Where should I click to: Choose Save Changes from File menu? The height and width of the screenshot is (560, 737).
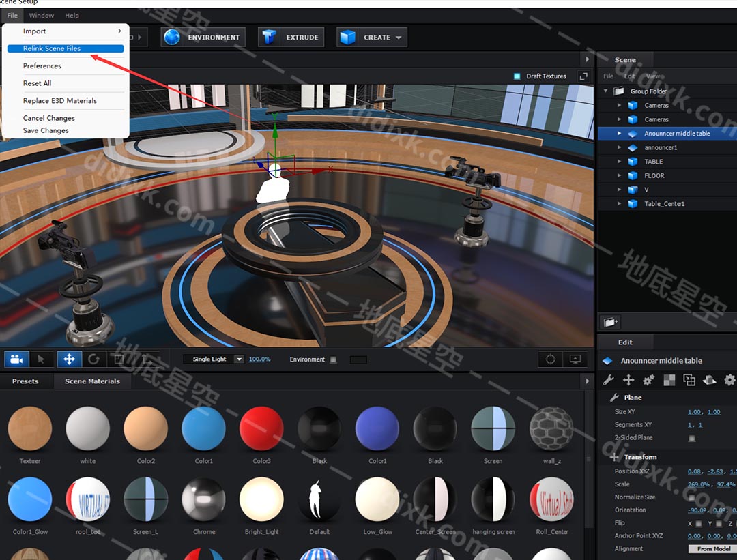click(x=66, y=130)
